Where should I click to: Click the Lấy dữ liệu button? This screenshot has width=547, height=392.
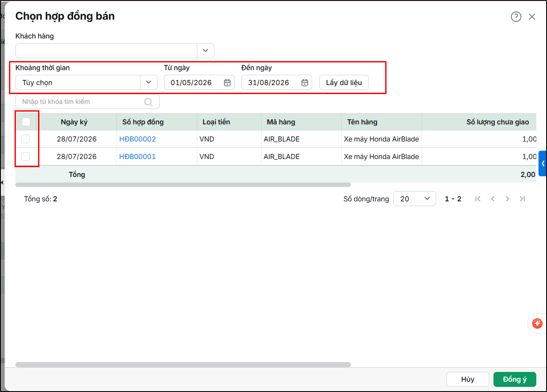click(344, 83)
